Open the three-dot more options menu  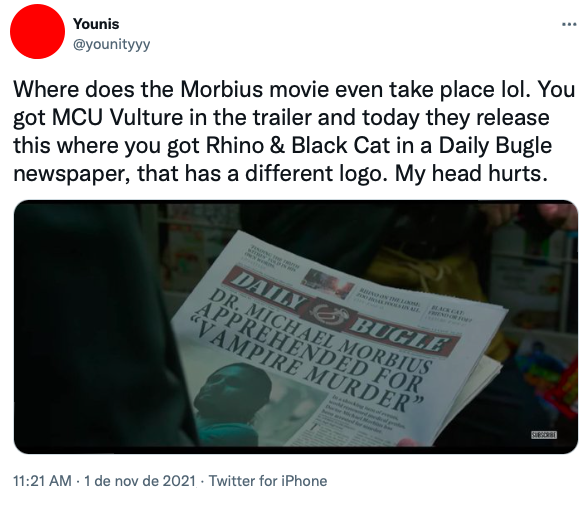pos(569,25)
